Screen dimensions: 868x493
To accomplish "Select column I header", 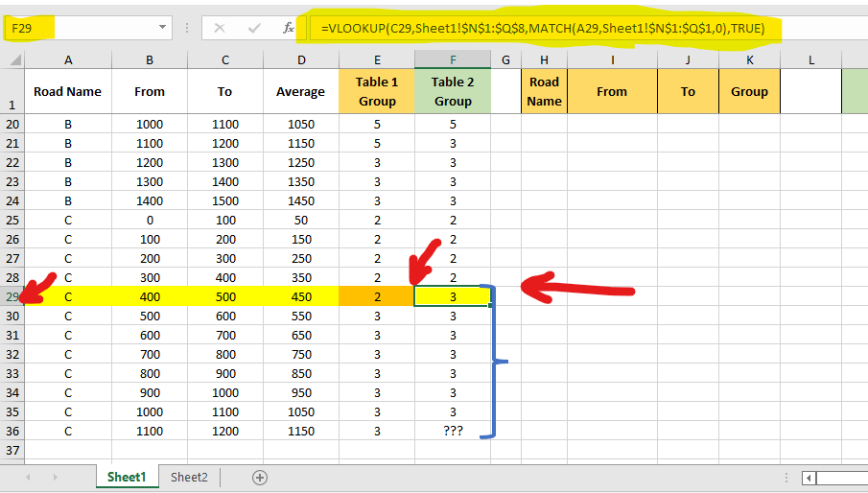I will tap(612, 59).
